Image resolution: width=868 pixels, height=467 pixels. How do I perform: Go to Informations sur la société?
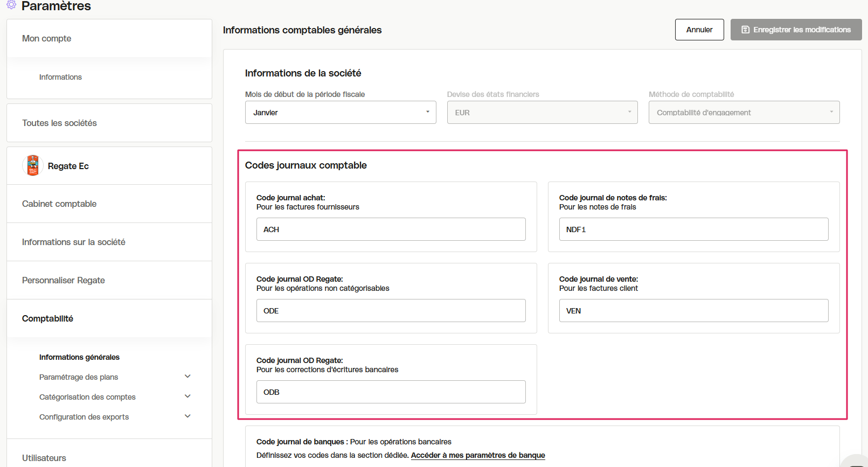[109, 242]
